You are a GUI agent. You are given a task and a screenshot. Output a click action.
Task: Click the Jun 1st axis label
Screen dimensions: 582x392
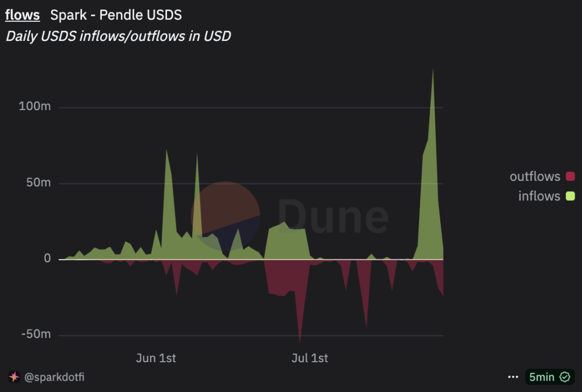[x=156, y=358]
